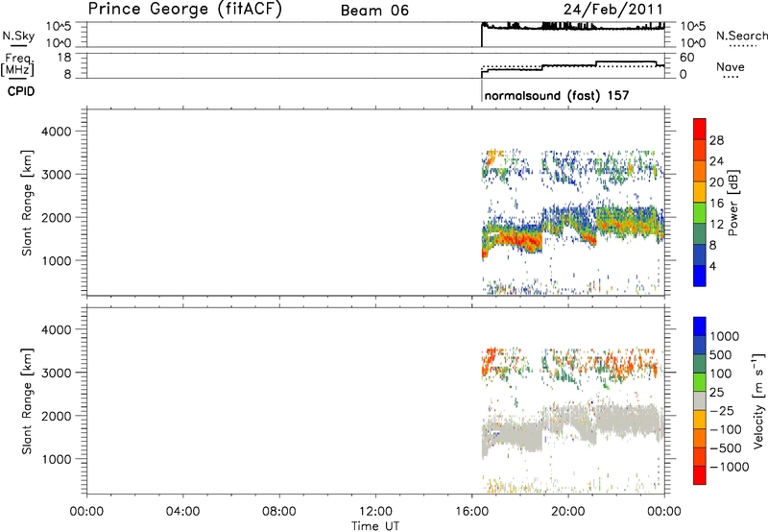Click the "16:00" time axis label
The height and width of the screenshot is (532, 768).
click(471, 512)
